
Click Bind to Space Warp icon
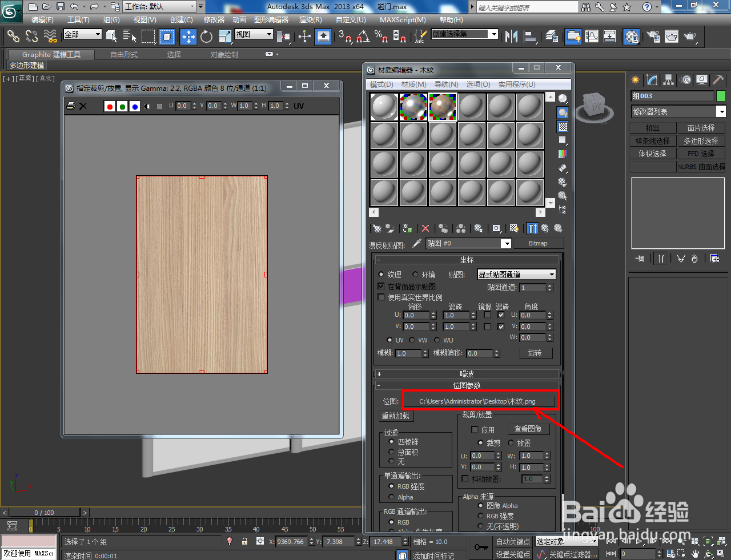coord(50,37)
